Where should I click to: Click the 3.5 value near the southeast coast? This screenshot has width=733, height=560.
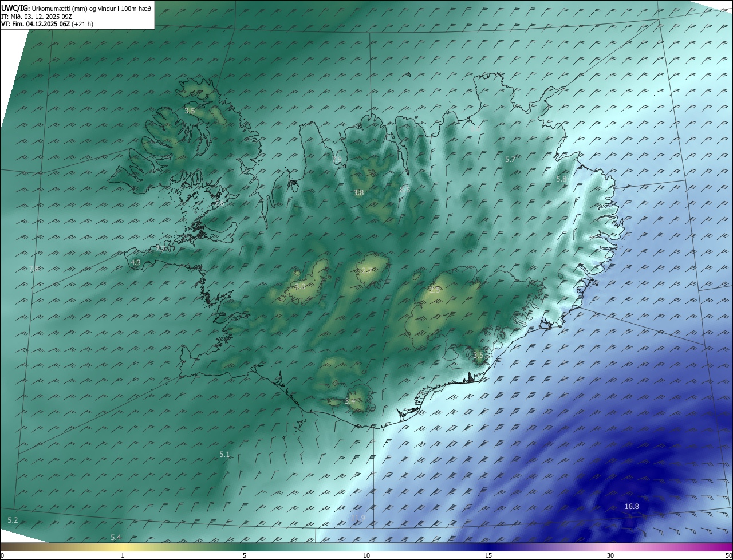pyautogui.click(x=478, y=356)
